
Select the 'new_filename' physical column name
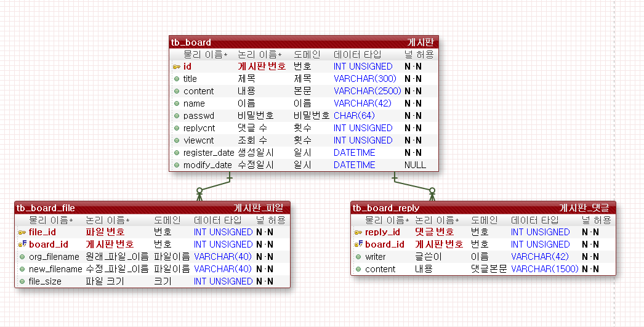pos(55,269)
